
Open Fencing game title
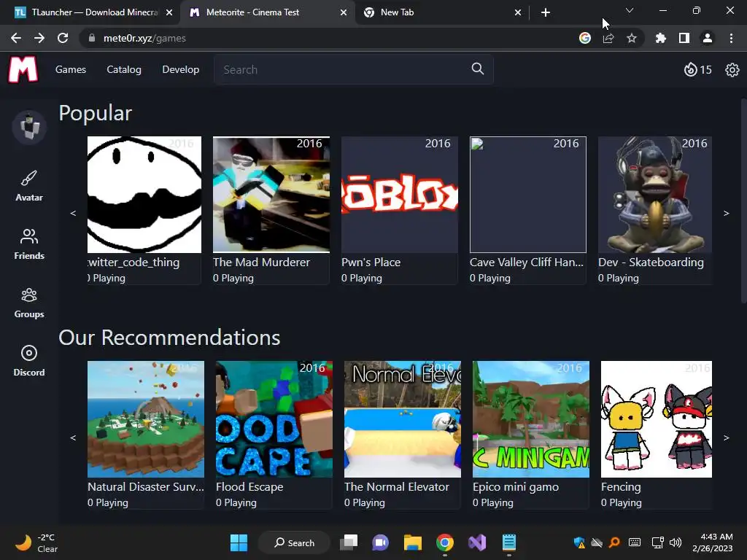coord(621,486)
